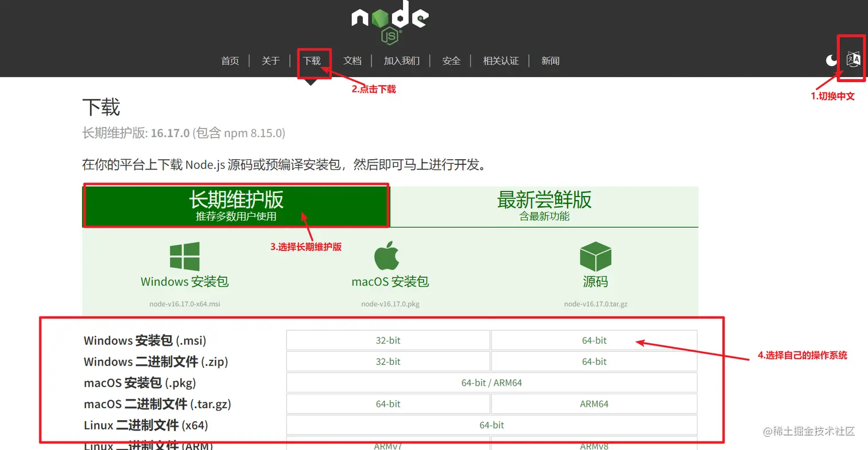868x450 pixels.
Task: Open the 加入我们 navigation item
Action: click(402, 61)
